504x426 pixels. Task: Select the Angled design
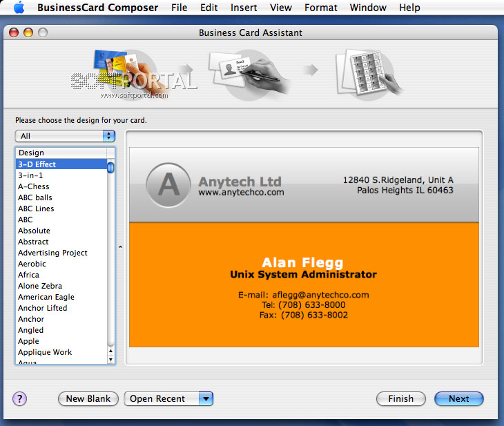[61, 330]
